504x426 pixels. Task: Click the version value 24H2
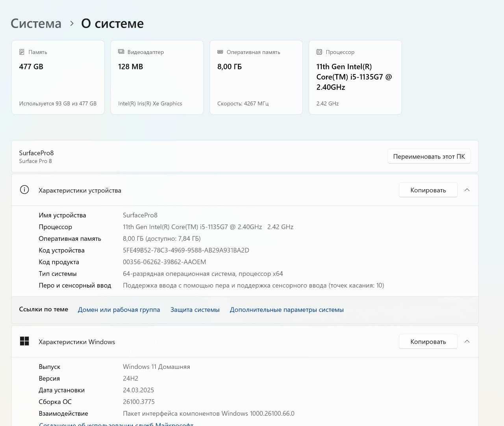point(130,378)
